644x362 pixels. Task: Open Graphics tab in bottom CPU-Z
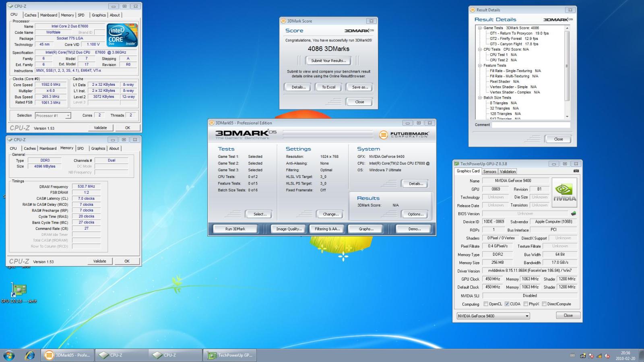pyautogui.click(x=98, y=148)
